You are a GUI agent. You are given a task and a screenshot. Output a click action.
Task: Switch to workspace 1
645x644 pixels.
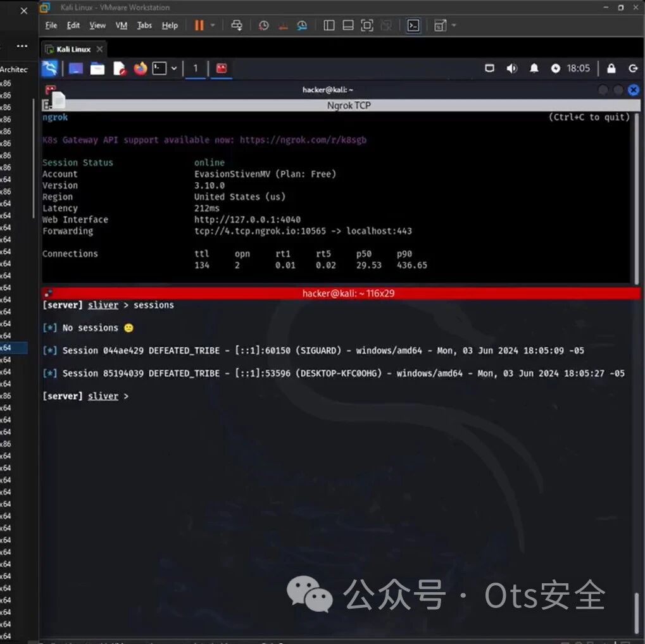coord(196,68)
